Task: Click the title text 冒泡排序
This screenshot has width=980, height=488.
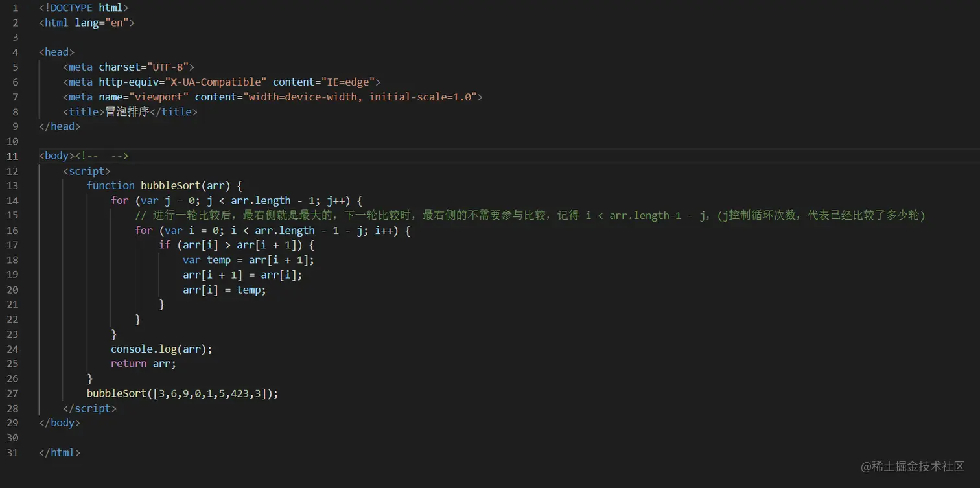Action: [127, 111]
